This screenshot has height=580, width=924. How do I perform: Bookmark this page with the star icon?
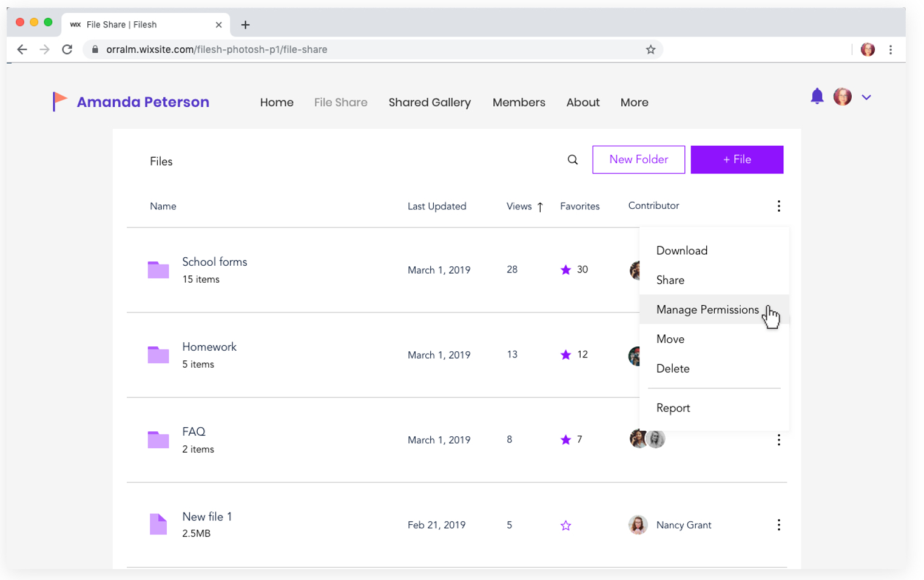650,50
